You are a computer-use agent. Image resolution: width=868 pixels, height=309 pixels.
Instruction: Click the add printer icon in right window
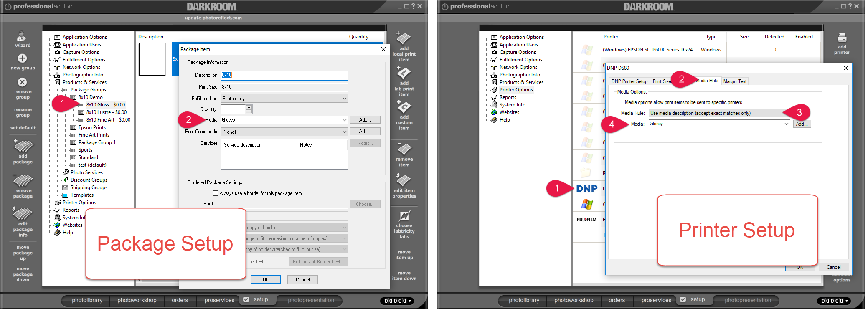pos(842,38)
